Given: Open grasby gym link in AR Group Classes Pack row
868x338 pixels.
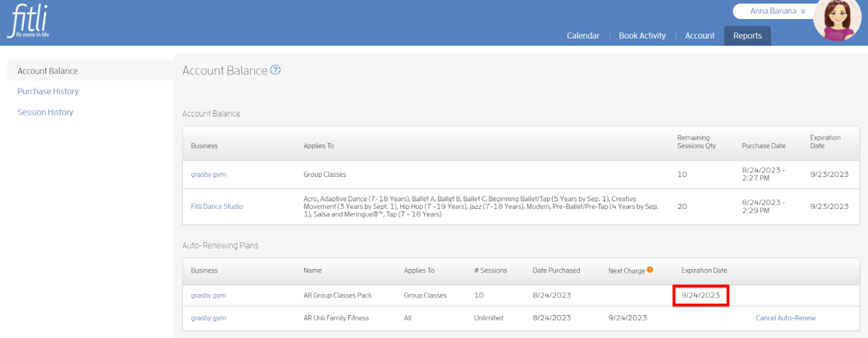Looking at the screenshot, I should (x=208, y=295).
